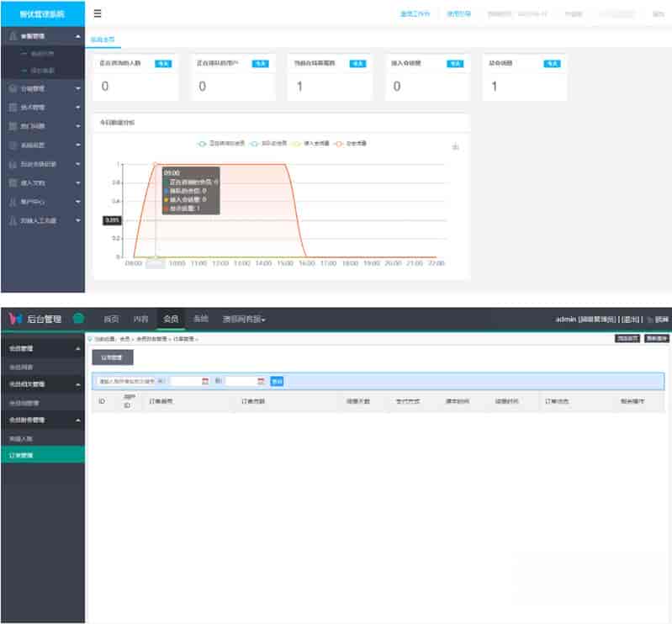Toggle the orange series in the chart legend

338,144
